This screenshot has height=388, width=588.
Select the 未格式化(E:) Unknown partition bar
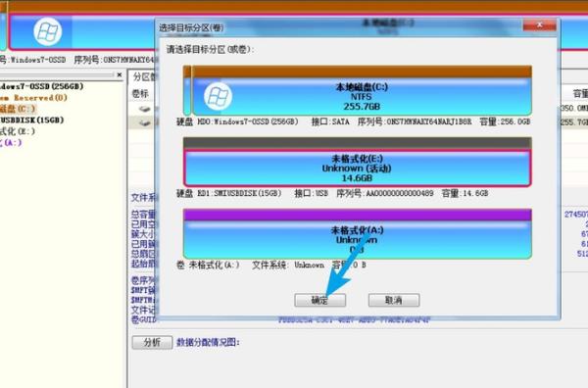pyautogui.click(x=357, y=163)
